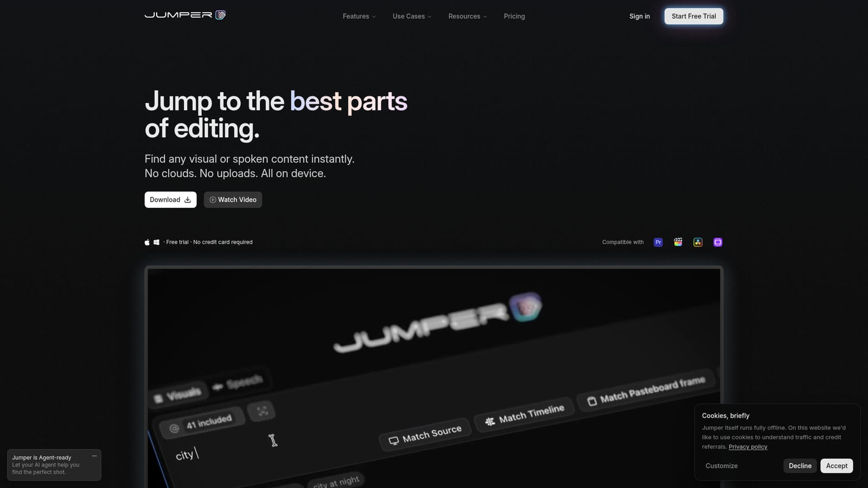
Task: Click the Watch Video button
Action: (233, 200)
